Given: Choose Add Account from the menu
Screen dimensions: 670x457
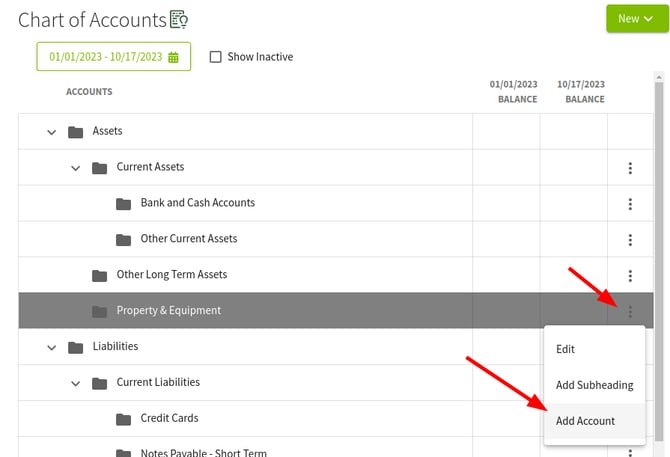Looking at the screenshot, I should pyautogui.click(x=585, y=421).
